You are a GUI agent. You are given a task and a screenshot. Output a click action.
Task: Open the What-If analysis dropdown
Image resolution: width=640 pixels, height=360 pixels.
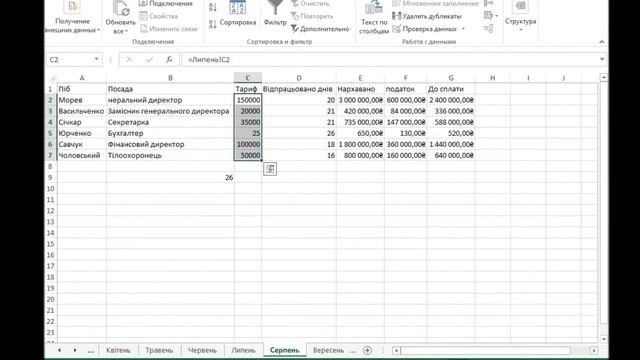coord(491,16)
